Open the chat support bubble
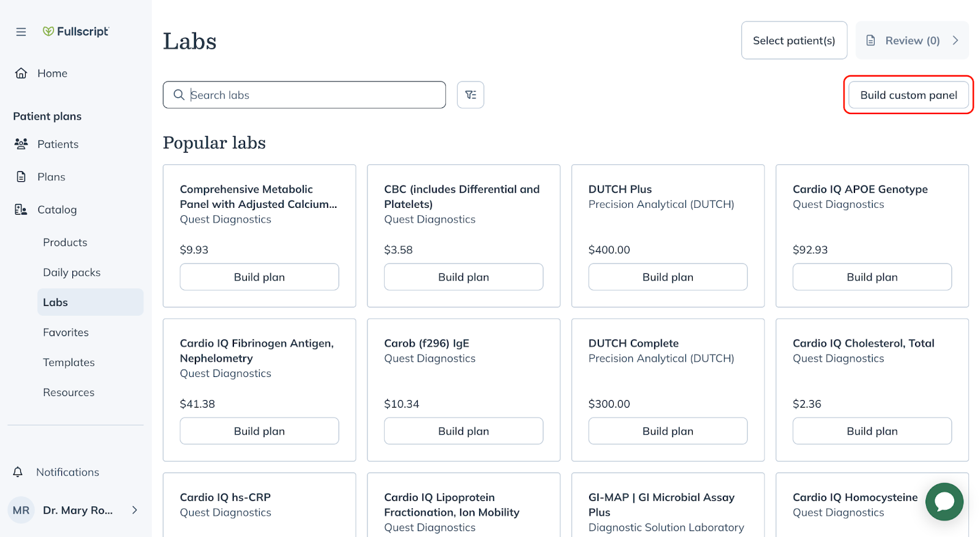 click(x=944, y=501)
